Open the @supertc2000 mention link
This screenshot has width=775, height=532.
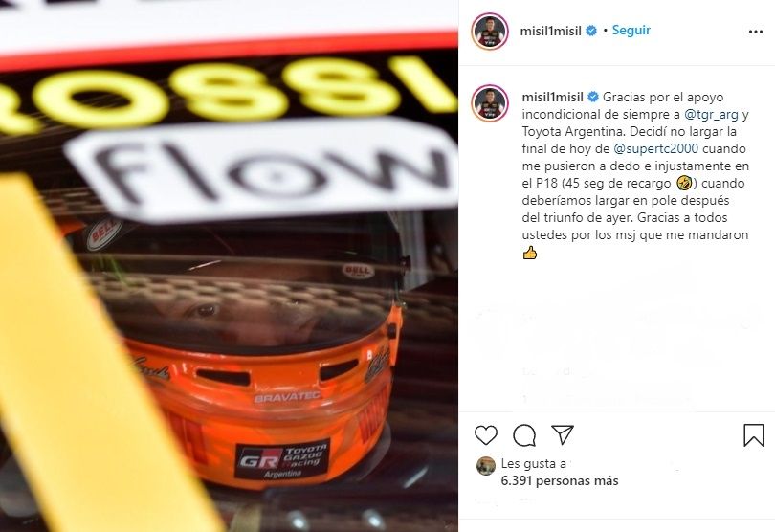656,148
